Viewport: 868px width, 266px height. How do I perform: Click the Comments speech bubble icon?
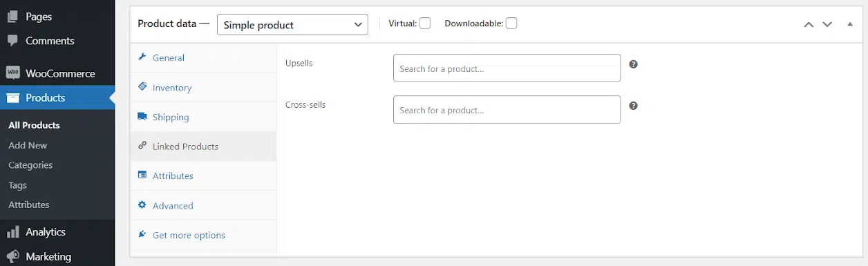pyautogui.click(x=12, y=41)
